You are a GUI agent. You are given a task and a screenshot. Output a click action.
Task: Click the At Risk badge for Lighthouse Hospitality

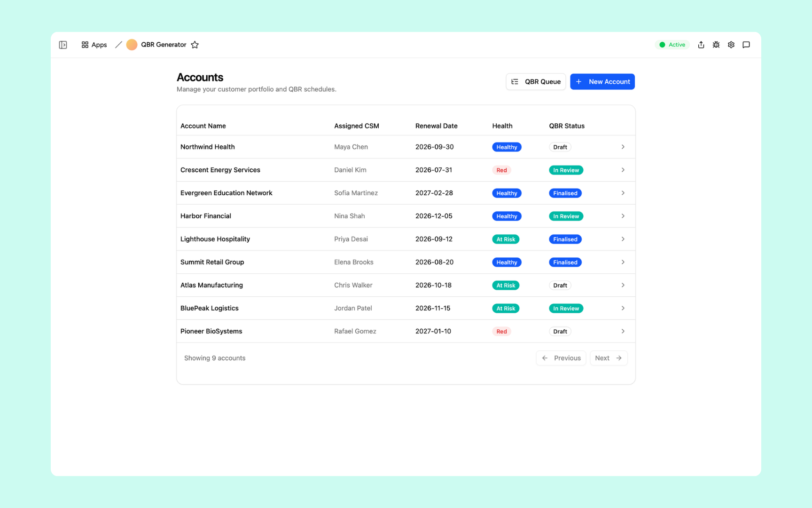click(506, 239)
